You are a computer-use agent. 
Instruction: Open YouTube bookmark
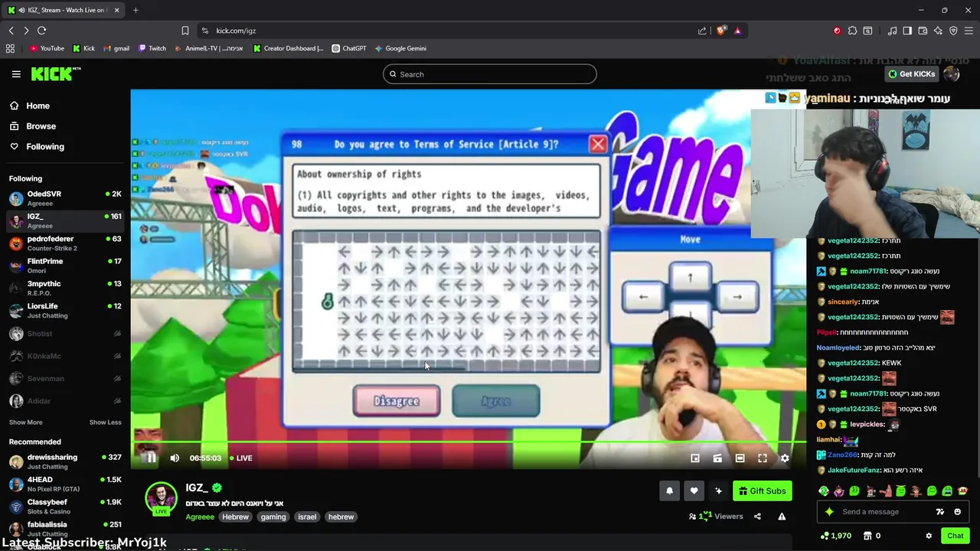point(47,48)
